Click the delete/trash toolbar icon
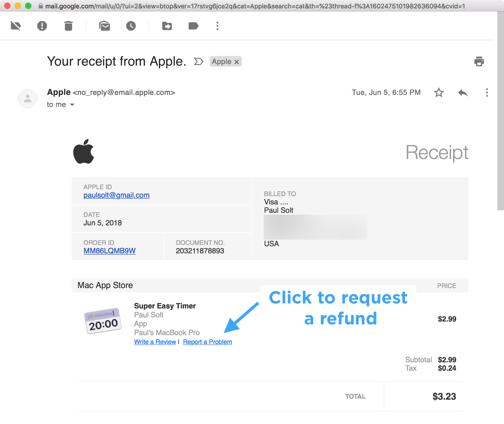The width and height of the screenshot is (504, 424). pos(68,26)
